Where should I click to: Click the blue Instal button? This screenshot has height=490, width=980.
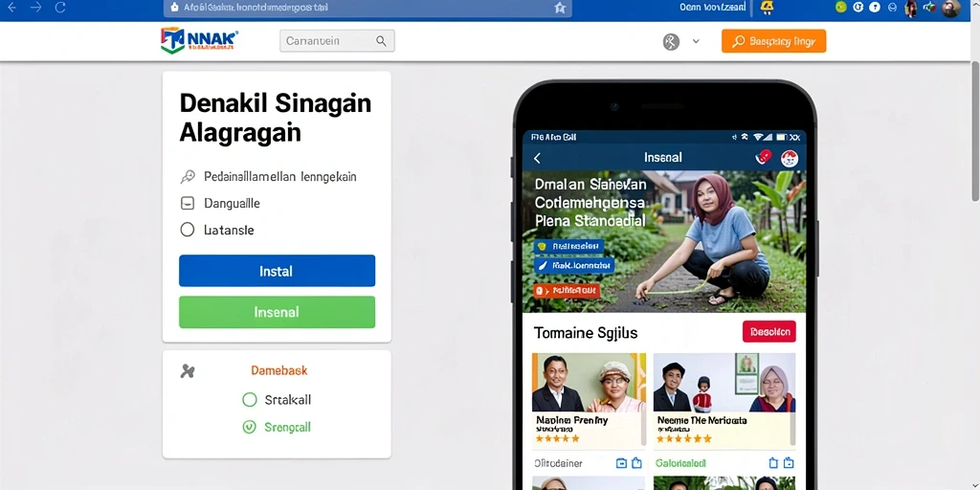[277, 271]
